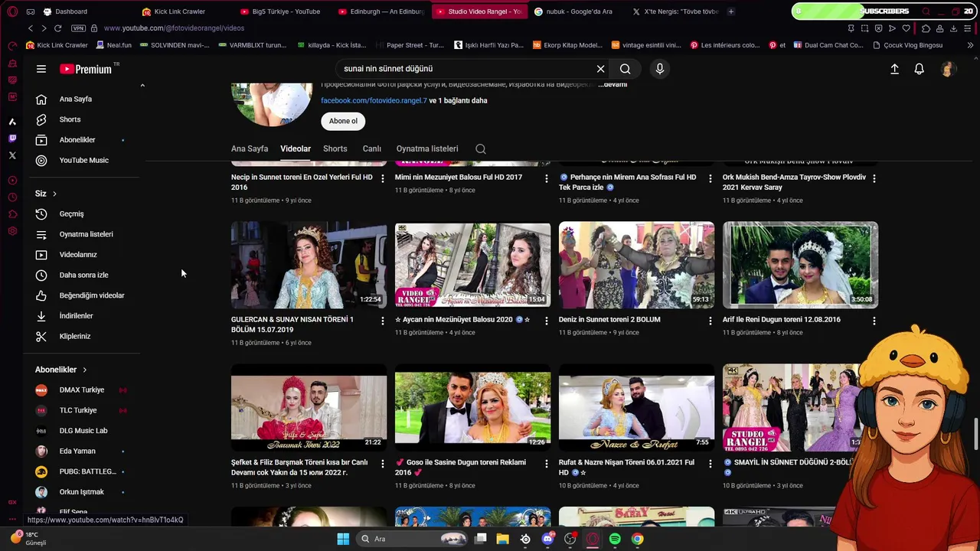
Task: Open the facebook.com/fotovideo.rangel.7 link
Action: tap(374, 101)
